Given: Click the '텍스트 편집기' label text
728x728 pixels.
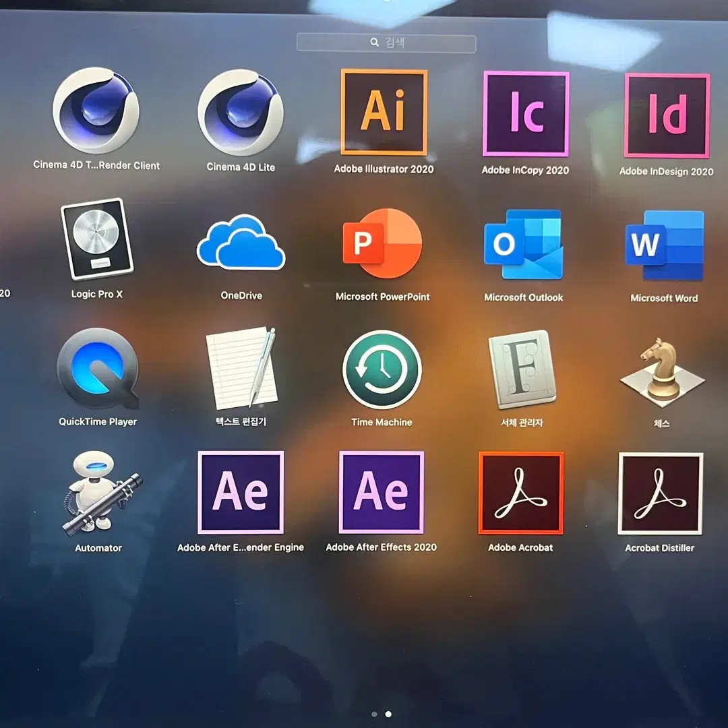Looking at the screenshot, I should [x=241, y=421].
